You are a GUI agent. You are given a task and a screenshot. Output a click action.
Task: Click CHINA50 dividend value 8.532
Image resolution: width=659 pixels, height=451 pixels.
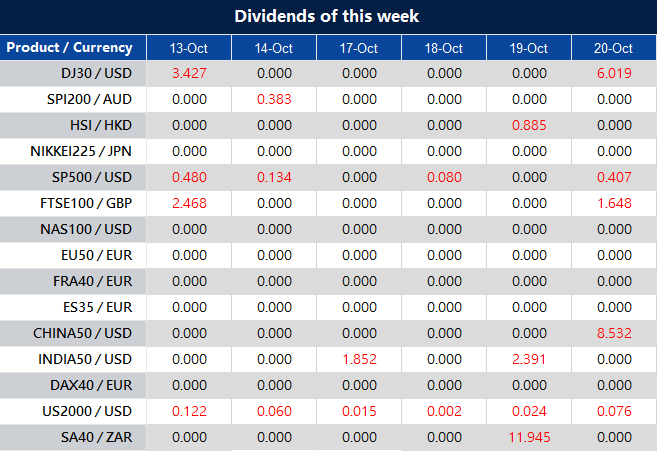(x=614, y=333)
